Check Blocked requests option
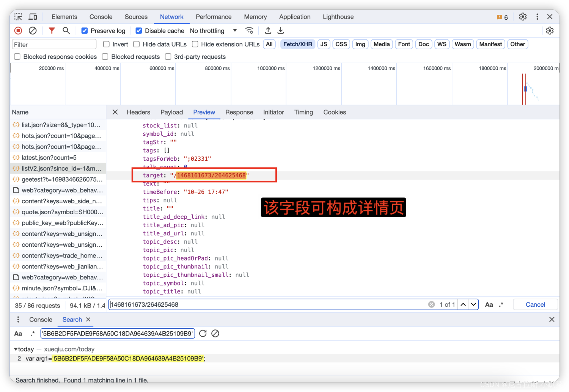Image resolution: width=569 pixels, height=392 pixels. (x=105, y=56)
